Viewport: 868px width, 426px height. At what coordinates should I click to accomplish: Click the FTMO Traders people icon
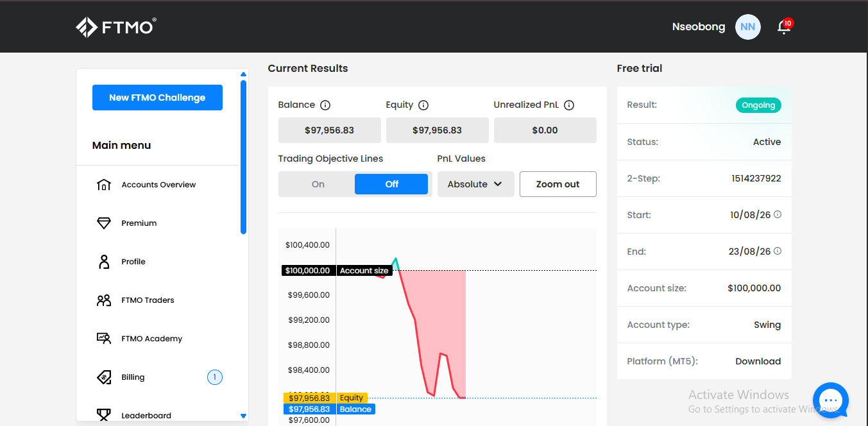pos(104,300)
